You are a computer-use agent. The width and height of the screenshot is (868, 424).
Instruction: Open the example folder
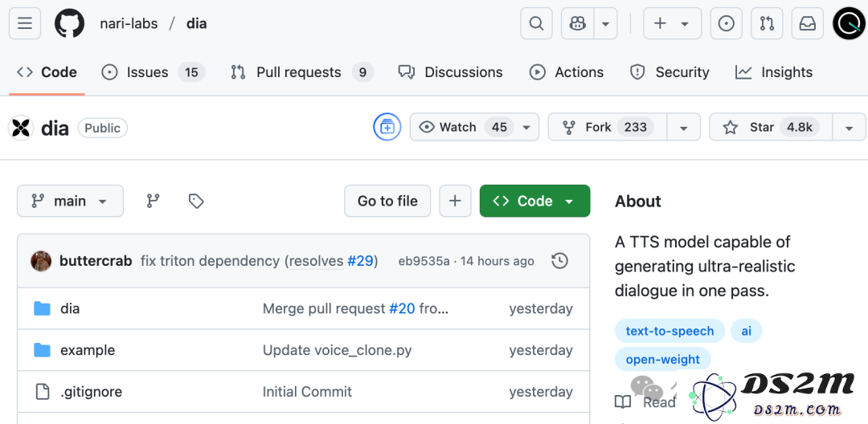[x=88, y=350]
